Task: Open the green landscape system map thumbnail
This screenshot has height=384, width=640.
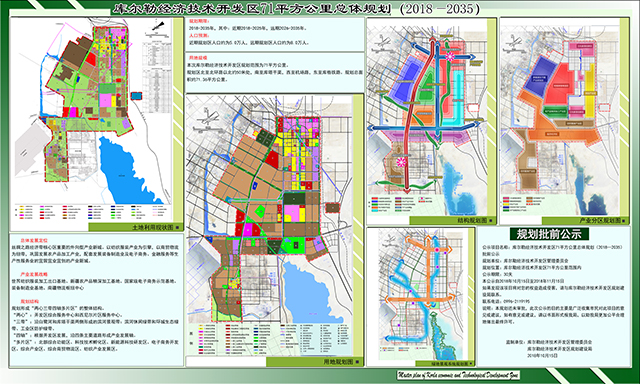Action: pos(421,297)
